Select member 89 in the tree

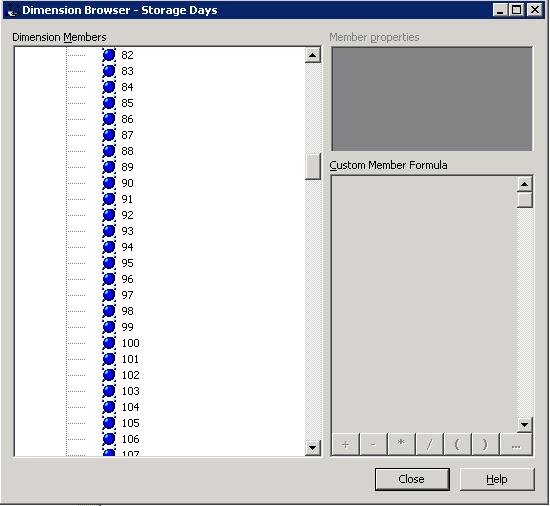pyautogui.click(x=127, y=167)
